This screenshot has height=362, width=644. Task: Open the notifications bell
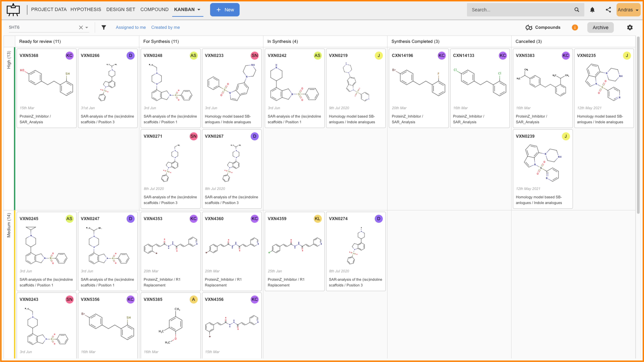[592, 10]
